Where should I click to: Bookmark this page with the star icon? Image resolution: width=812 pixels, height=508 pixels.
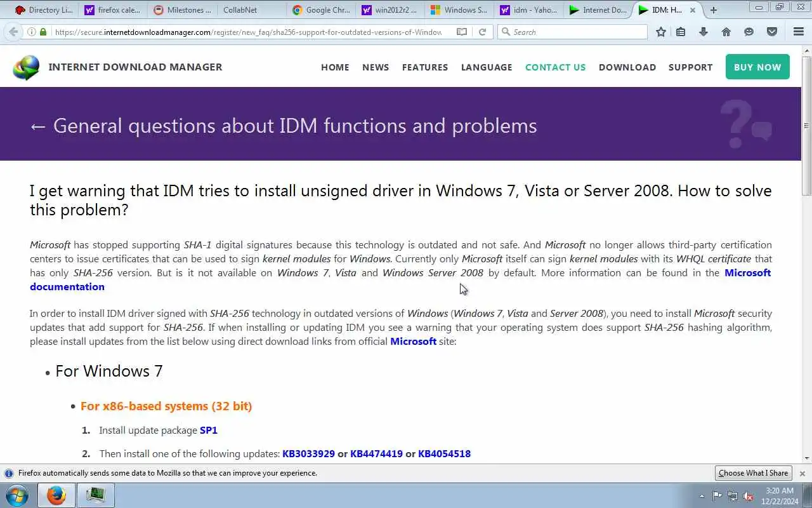[661, 32]
